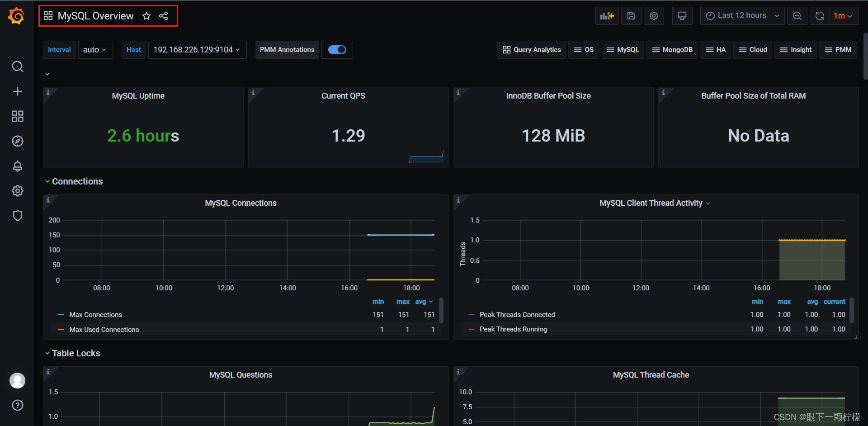This screenshot has width=868, height=426.
Task: Open dashboard settings gear in top bar
Action: click(654, 16)
